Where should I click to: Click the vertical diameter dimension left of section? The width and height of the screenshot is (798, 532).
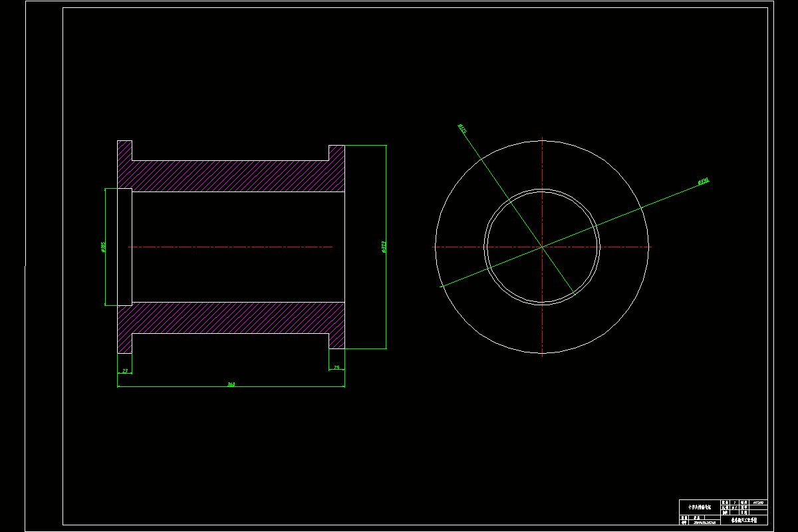[x=103, y=247]
